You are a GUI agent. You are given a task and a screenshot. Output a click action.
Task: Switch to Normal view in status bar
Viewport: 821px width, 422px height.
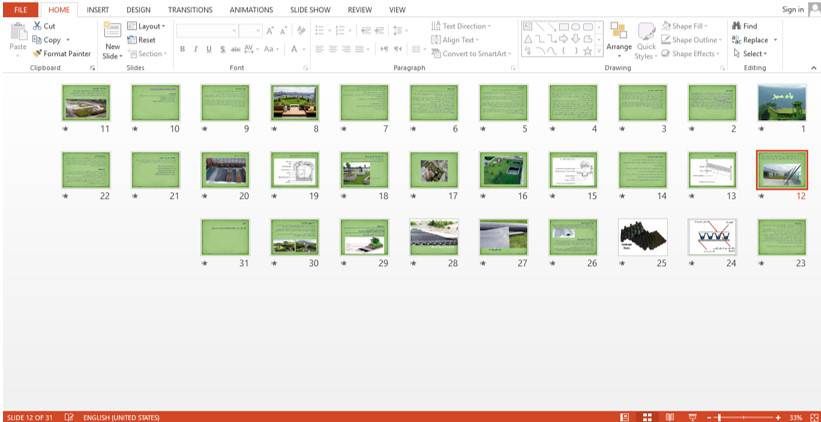point(625,417)
